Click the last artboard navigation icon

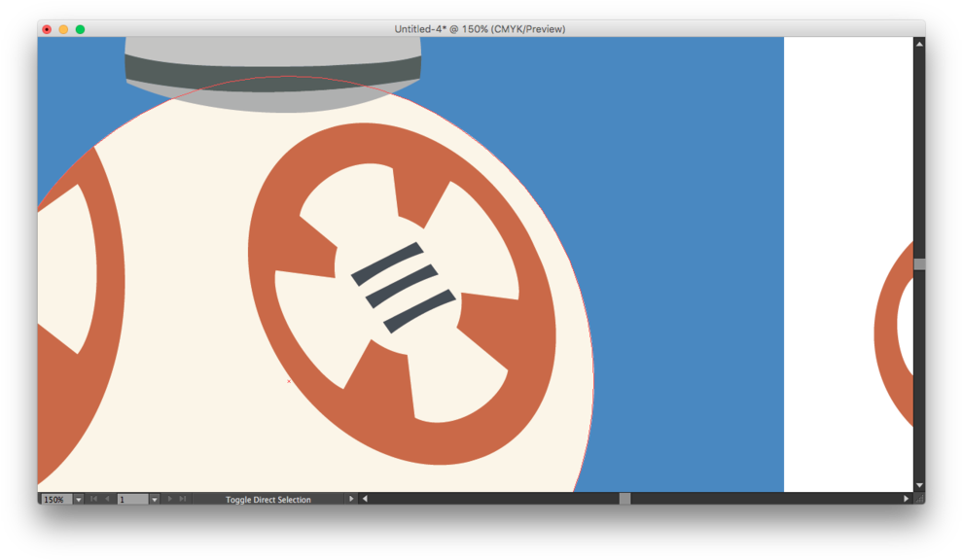point(182,499)
